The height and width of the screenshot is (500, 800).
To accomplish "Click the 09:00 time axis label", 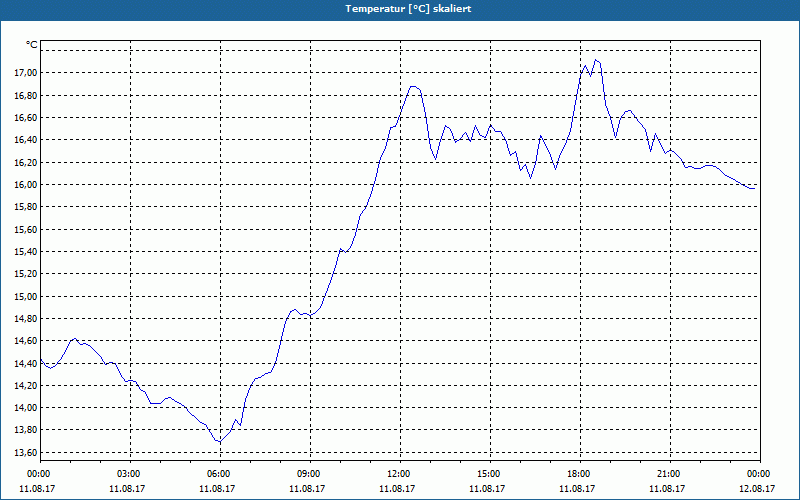I will (310, 474).
